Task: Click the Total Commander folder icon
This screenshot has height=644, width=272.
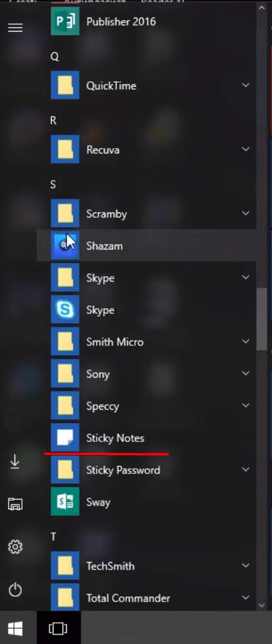Action: pos(65,598)
